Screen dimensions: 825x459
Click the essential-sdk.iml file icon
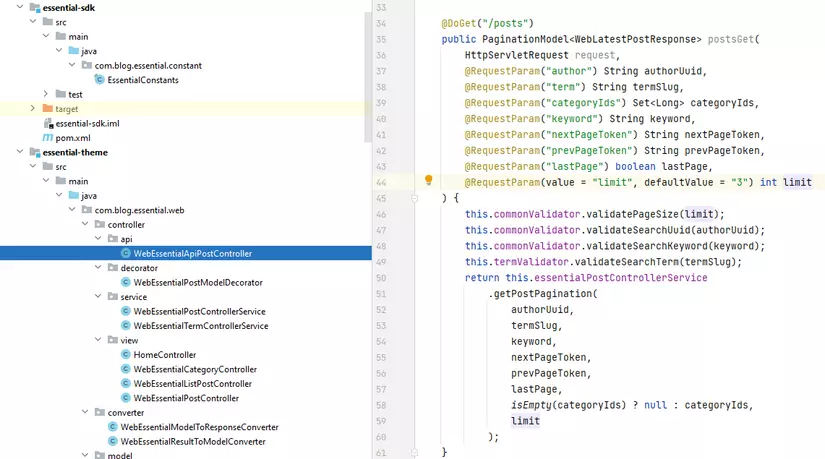click(x=47, y=123)
